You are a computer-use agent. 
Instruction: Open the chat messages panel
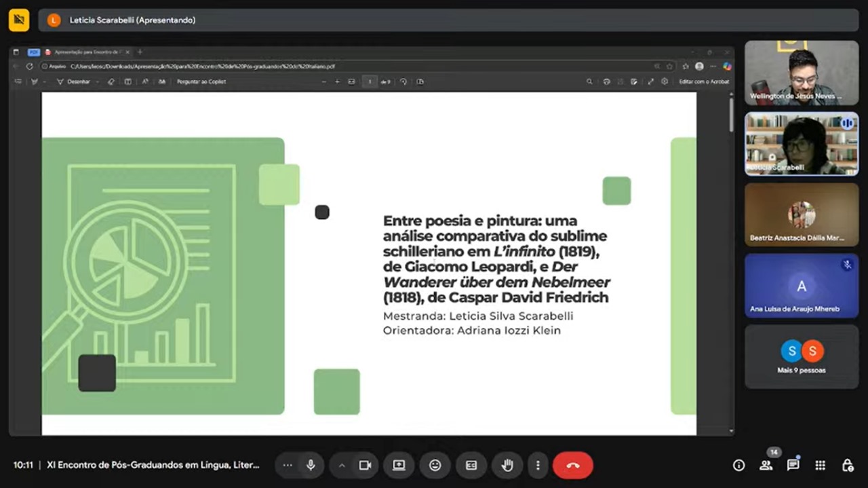[x=793, y=465]
